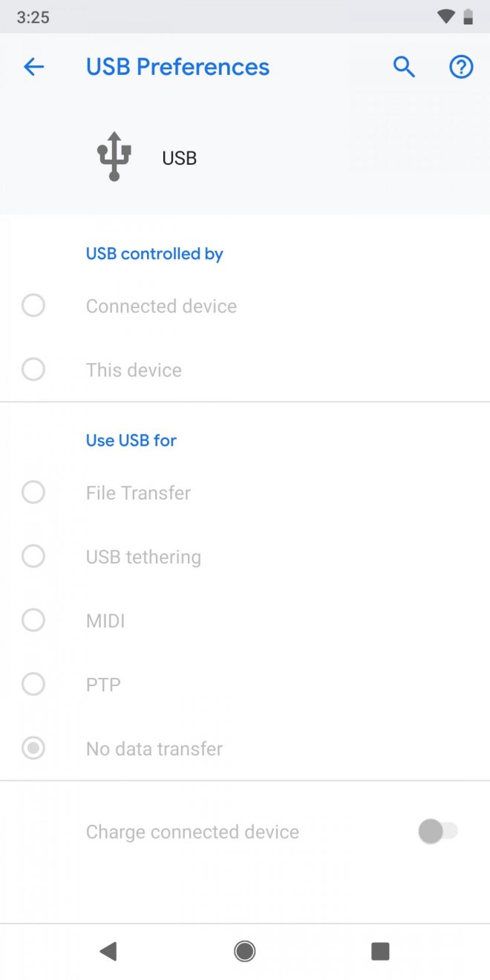This screenshot has width=490, height=980.
Task: Select the MIDI radio button
Action: [x=33, y=620]
